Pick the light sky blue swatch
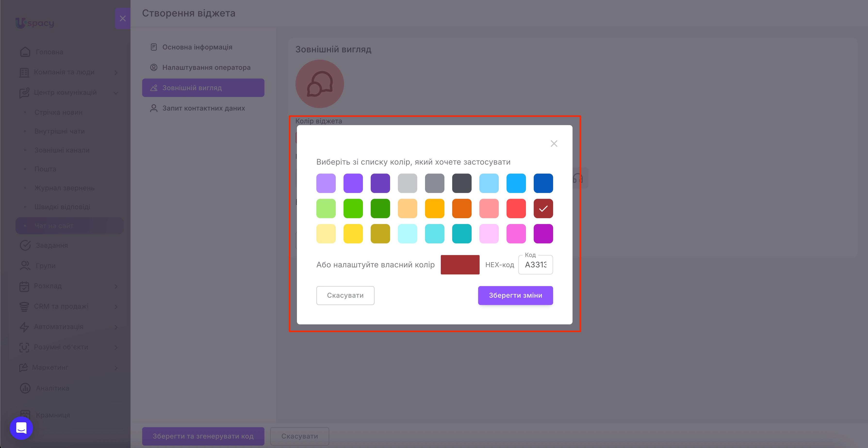 [x=489, y=183]
